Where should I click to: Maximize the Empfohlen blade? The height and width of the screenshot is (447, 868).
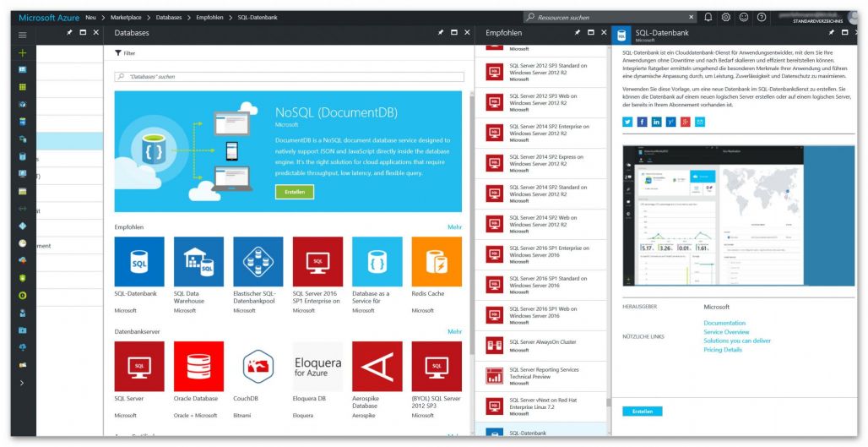(589, 33)
